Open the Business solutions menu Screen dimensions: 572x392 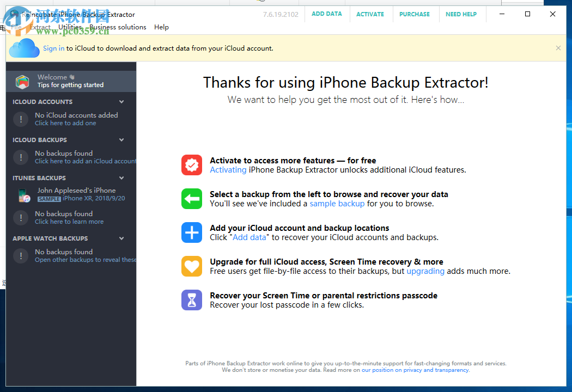(119, 27)
